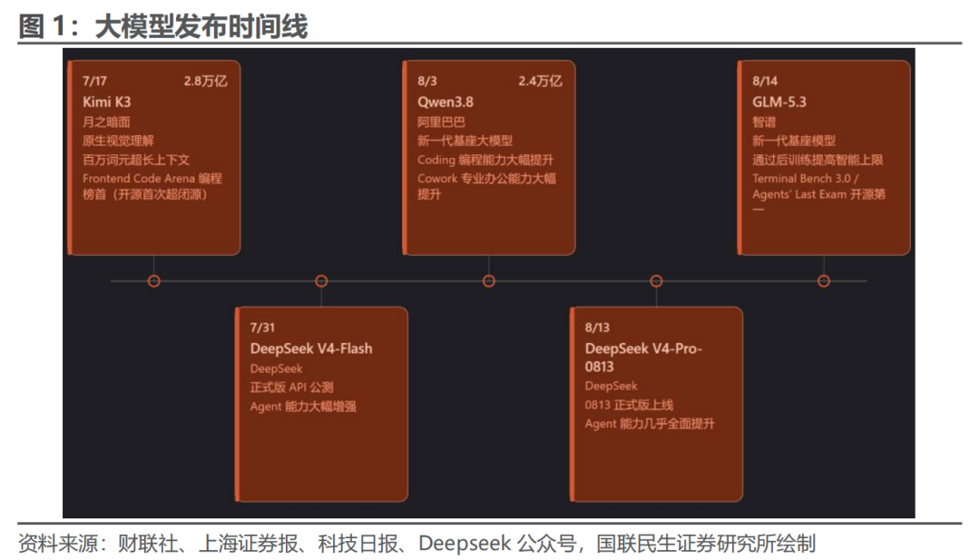Click the 2.8万亿 value on the Kimi card

coord(206,82)
